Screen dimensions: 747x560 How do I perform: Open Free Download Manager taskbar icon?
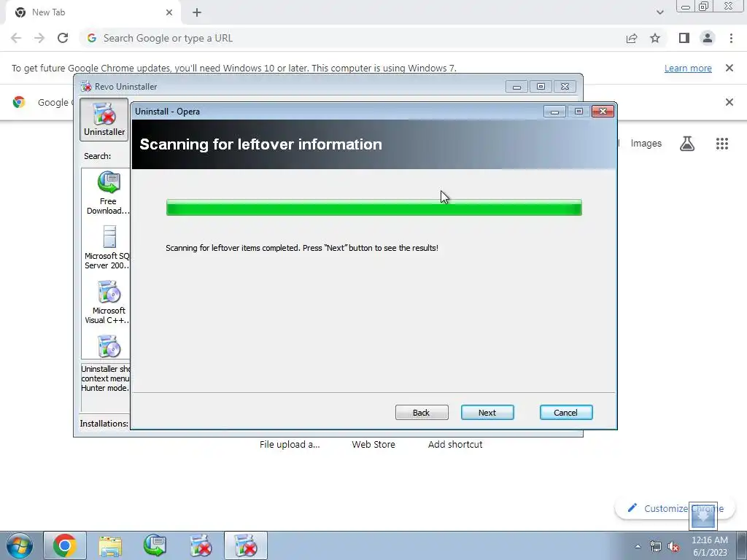(155, 545)
